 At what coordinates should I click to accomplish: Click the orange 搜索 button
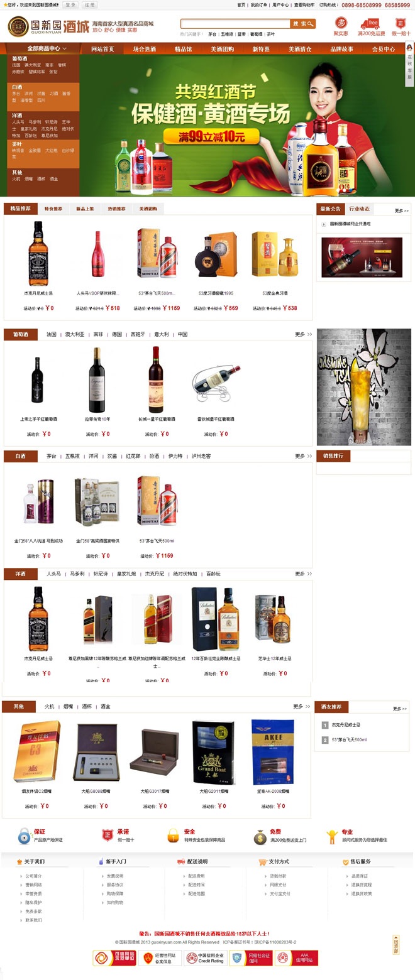pyautogui.click(x=304, y=24)
